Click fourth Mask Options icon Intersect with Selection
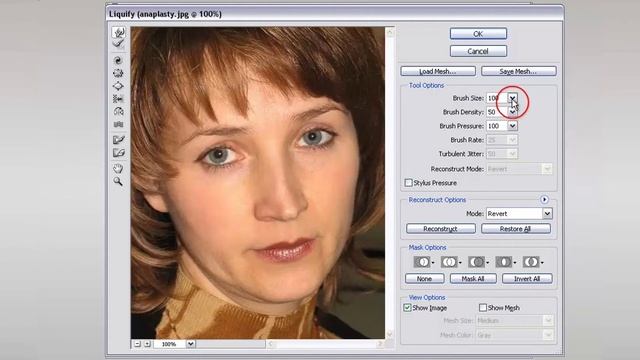The height and width of the screenshot is (360, 640). (504, 262)
